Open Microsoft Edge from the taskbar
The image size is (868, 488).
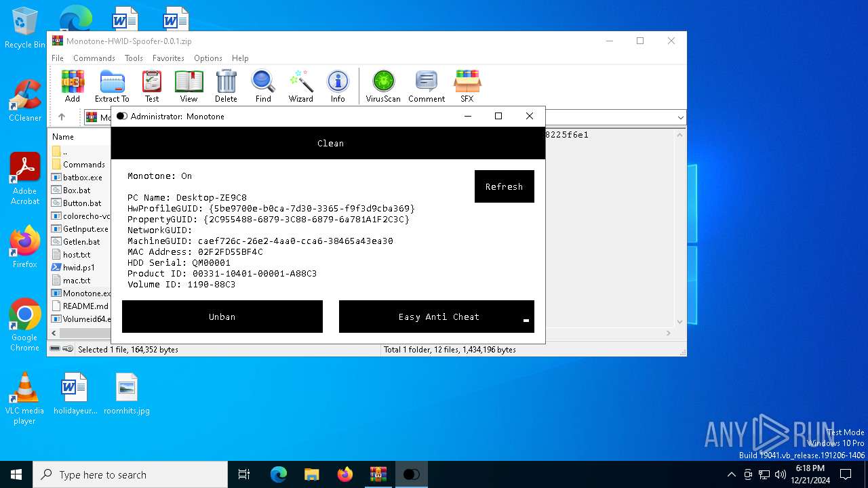click(279, 474)
